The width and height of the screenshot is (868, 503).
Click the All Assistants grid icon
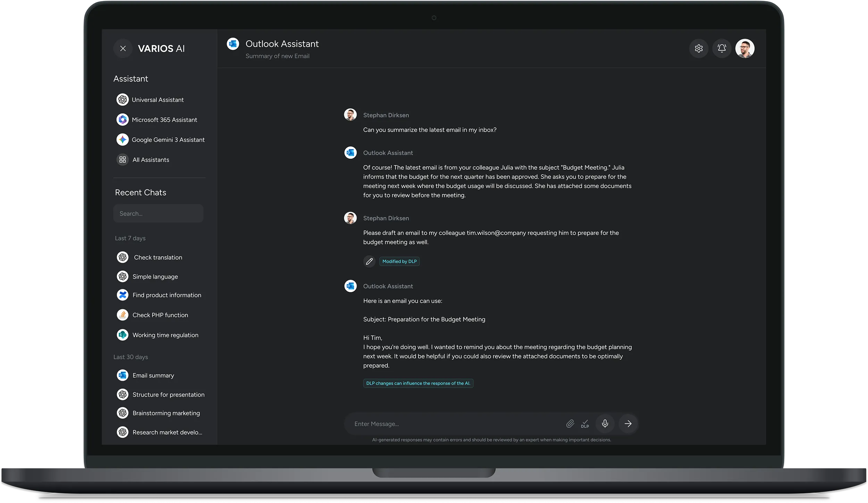[x=123, y=160]
